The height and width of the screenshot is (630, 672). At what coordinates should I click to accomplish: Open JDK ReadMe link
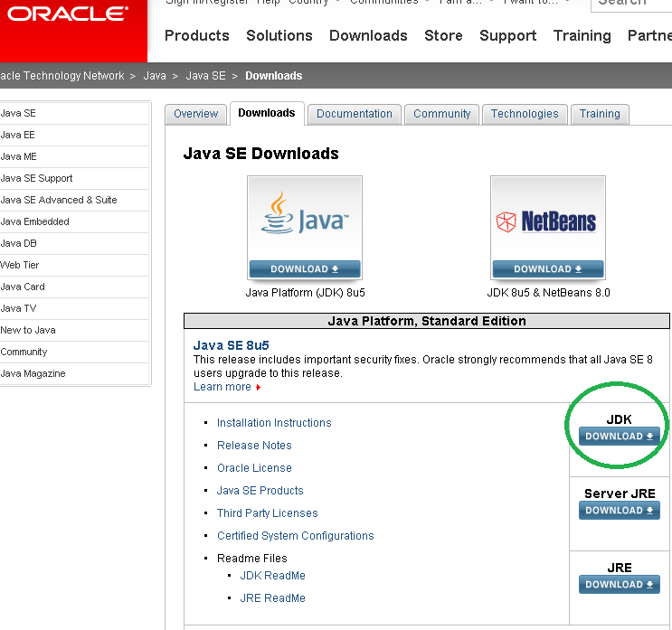pyautogui.click(x=272, y=576)
